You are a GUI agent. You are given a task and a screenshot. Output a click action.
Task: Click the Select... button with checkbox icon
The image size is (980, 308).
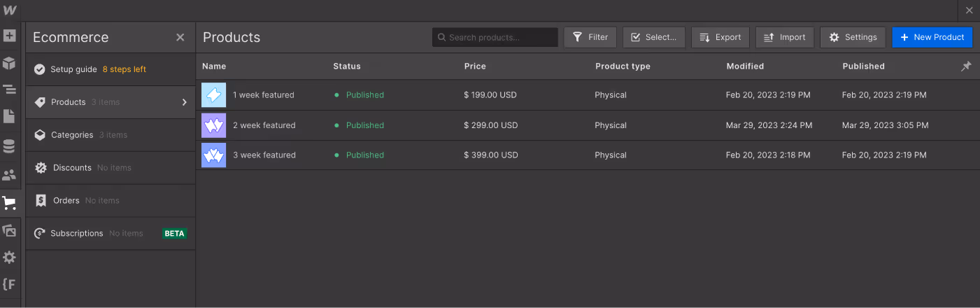pyautogui.click(x=653, y=37)
